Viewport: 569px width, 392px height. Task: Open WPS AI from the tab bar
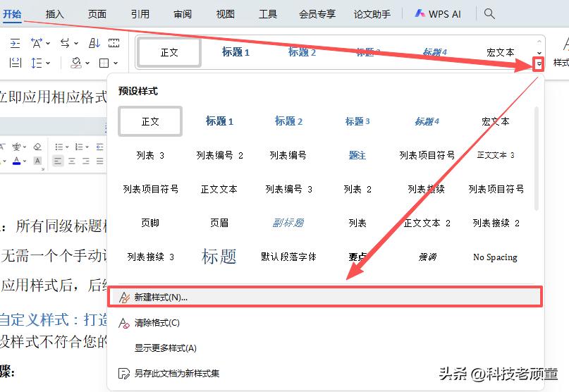(x=438, y=14)
